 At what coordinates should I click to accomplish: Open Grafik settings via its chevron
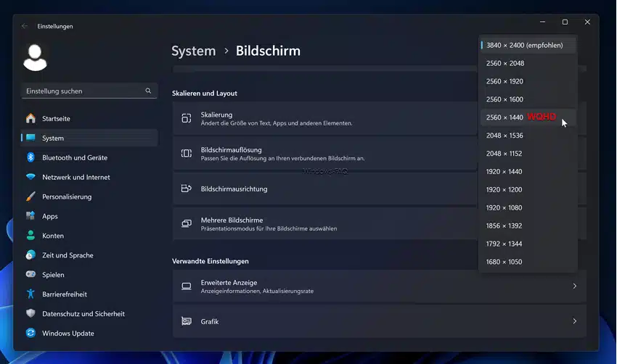tap(574, 321)
